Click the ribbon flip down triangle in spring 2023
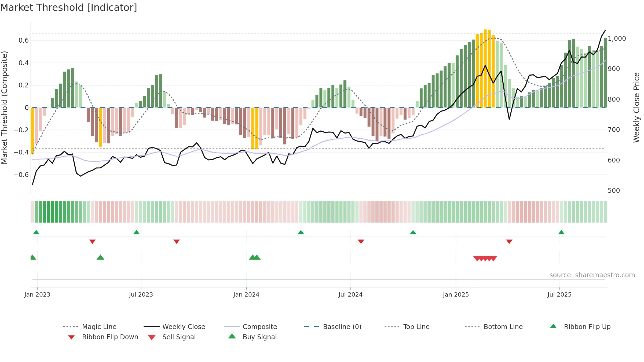 coord(92,242)
